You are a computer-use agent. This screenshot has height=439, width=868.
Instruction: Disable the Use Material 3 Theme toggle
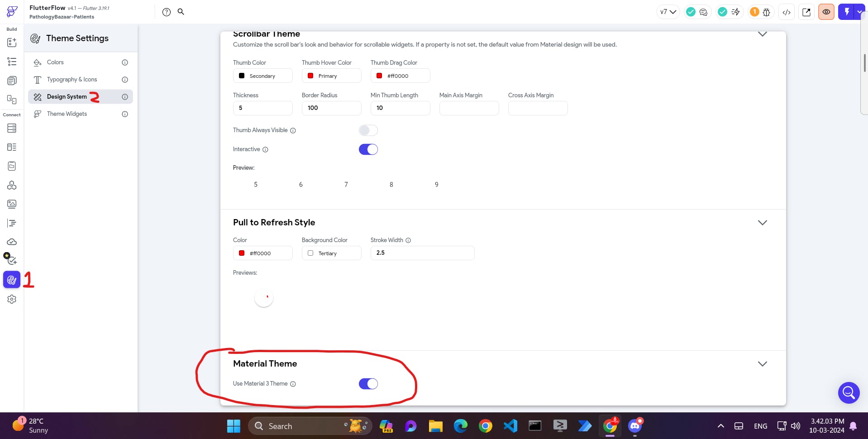pos(368,384)
